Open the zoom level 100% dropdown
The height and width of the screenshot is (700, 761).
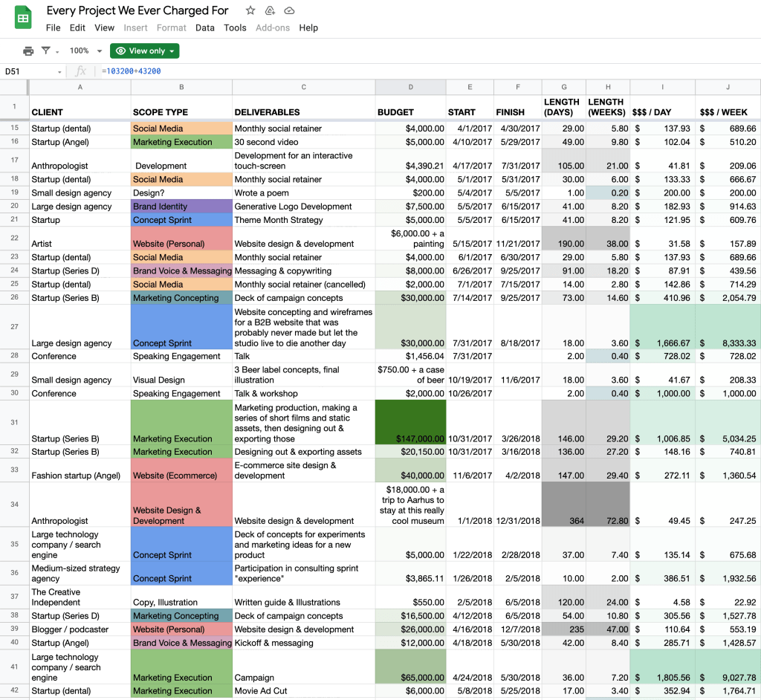[x=85, y=51]
